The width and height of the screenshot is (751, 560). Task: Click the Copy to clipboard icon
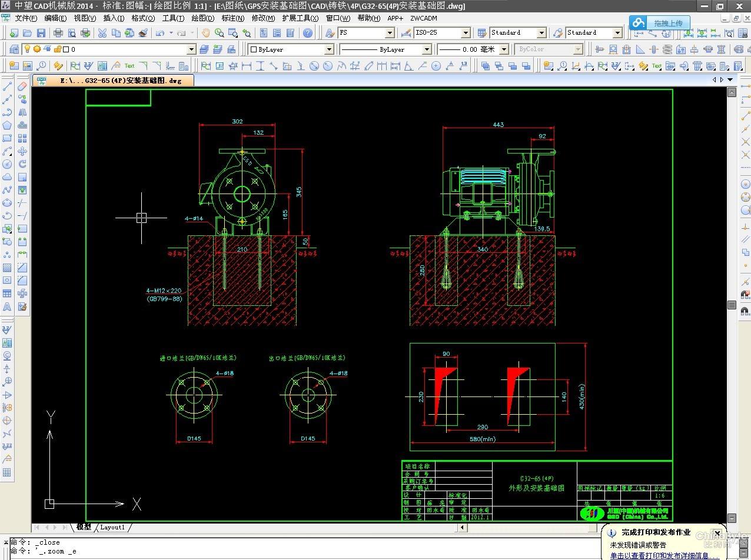[116, 33]
